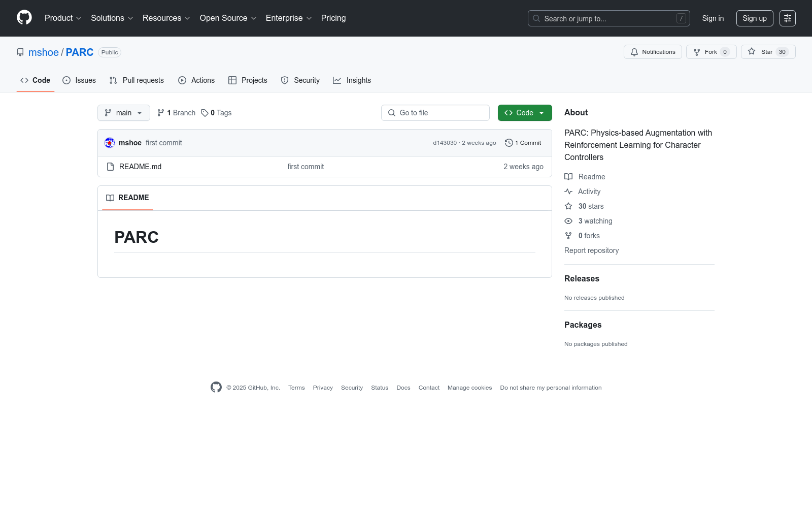The image size is (812, 508).
Task: Open the first commit message in file row
Action: (x=306, y=167)
